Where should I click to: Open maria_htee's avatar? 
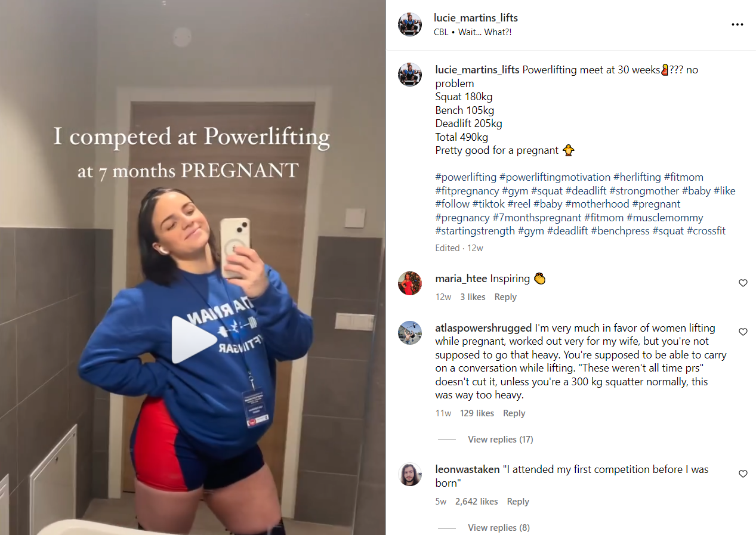tap(410, 283)
